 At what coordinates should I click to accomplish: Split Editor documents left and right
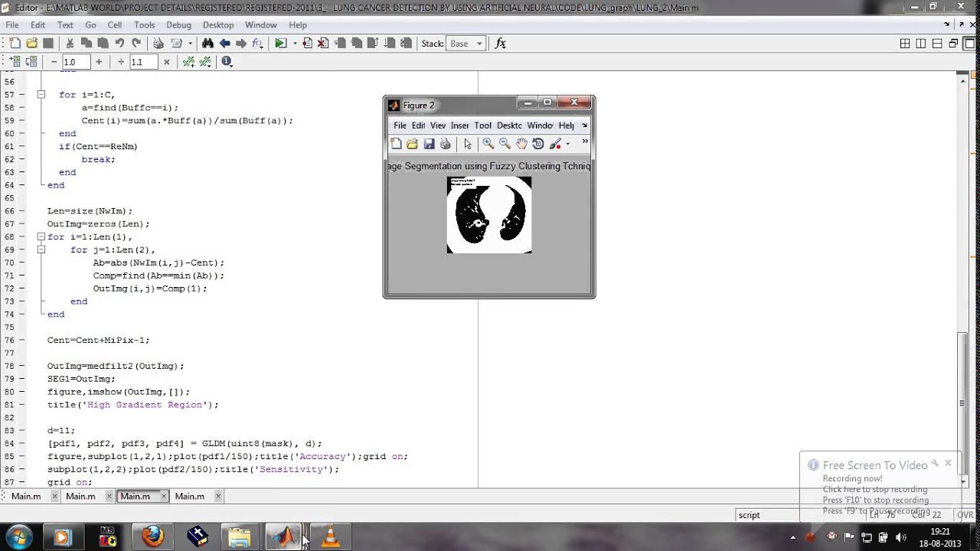pyautogui.click(x=921, y=44)
